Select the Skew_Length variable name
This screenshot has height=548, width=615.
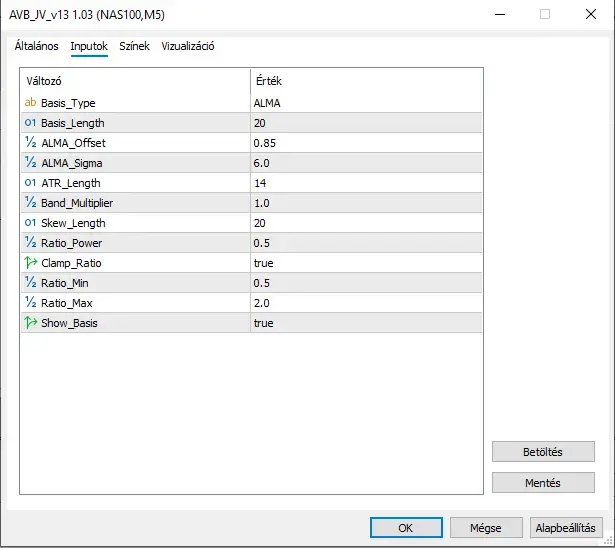73,223
